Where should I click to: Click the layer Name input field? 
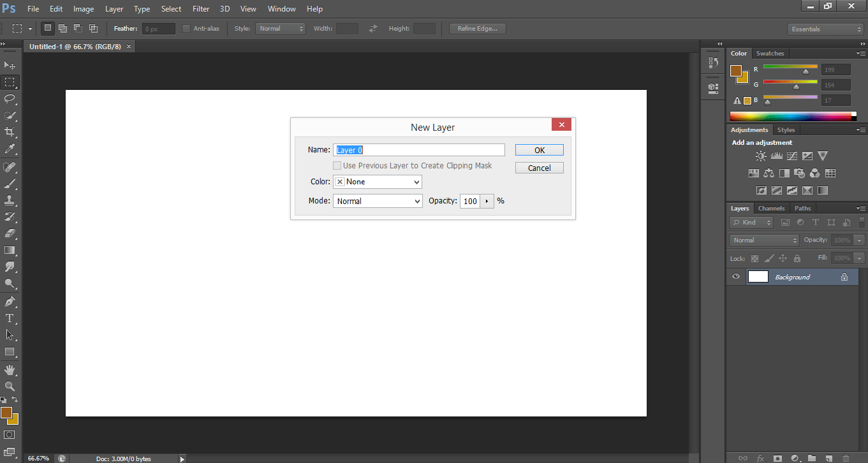419,149
